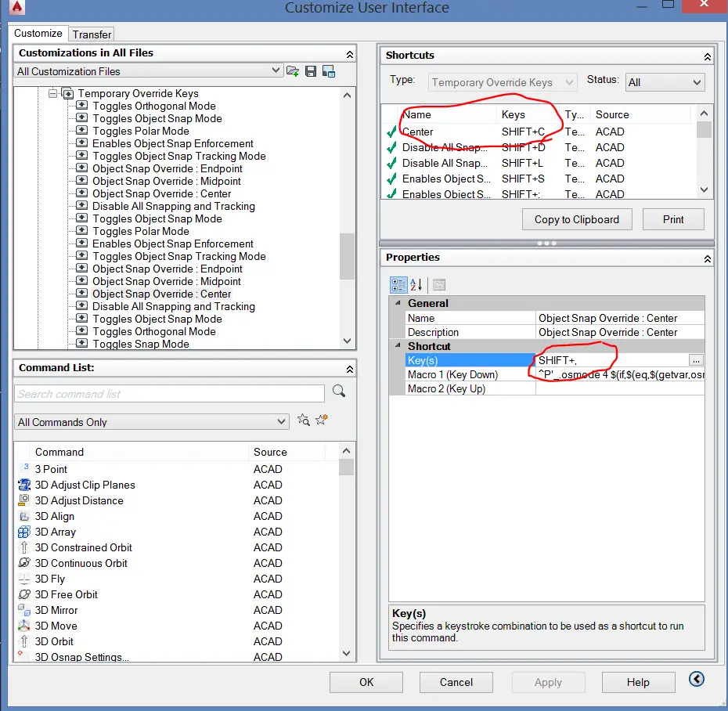
Task: Select the SHIFT+L Disable All Snap shortcut row
Action: pyautogui.click(x=539, y=163)
